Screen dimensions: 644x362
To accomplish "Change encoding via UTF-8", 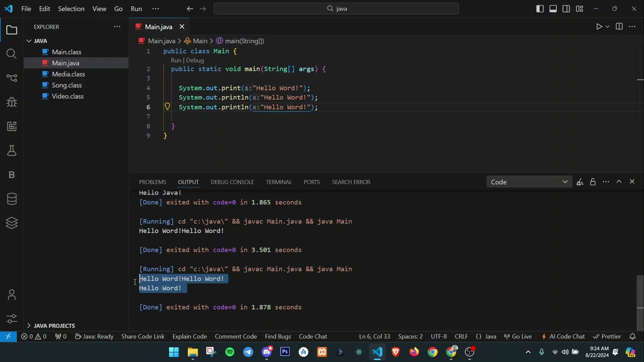I will (439, 336).
